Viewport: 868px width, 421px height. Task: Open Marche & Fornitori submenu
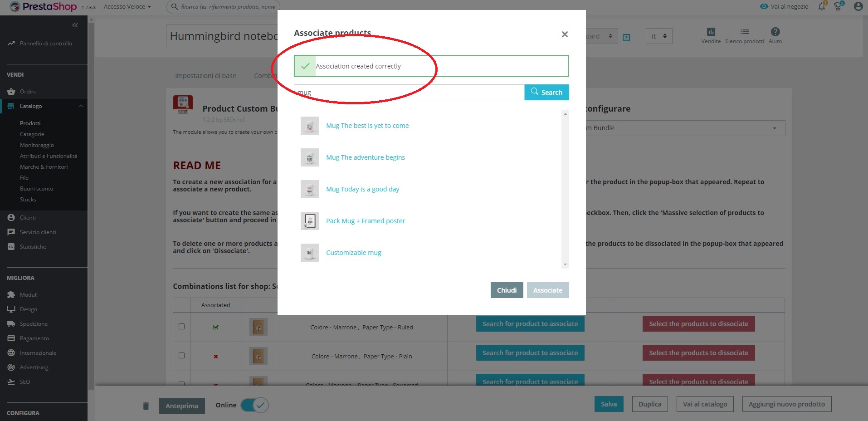click(44, 167)
